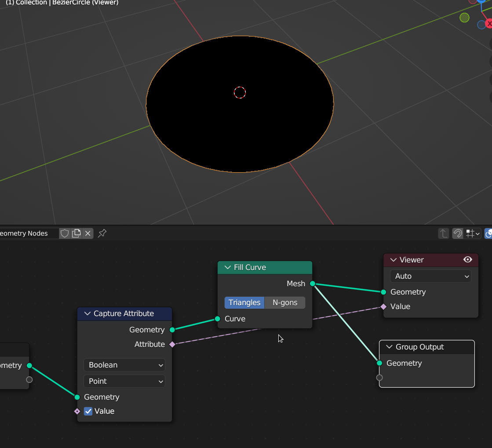Image resolution: width=492 pixels, height=448 pixels.
Task: Open the snapping options dropdown
Action: 473,233
